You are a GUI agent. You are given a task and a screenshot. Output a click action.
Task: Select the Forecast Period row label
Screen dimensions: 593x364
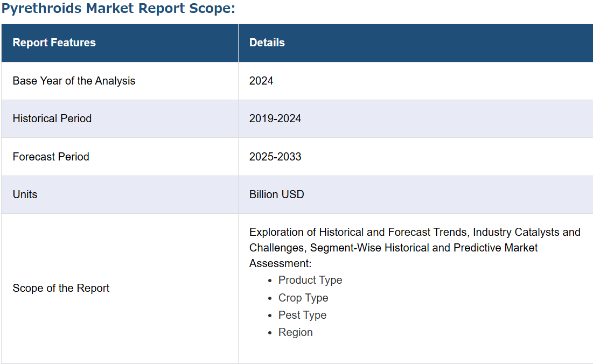(x=51, y=157)
